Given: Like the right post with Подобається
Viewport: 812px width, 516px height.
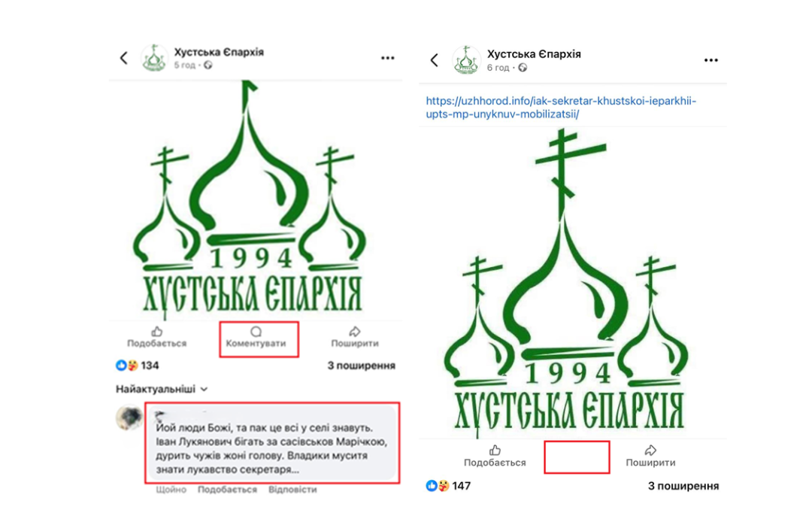Looking at the screenshot, I should [495, 456].
